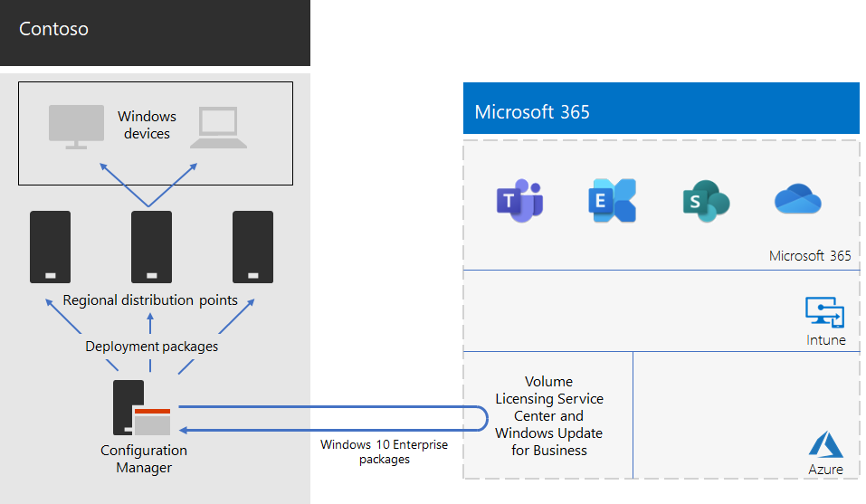The width and height of the screenshot is (866, 504).
Task: Click the 'Volume Licensing Service Center' text block
Action: (x=549, y=415)
